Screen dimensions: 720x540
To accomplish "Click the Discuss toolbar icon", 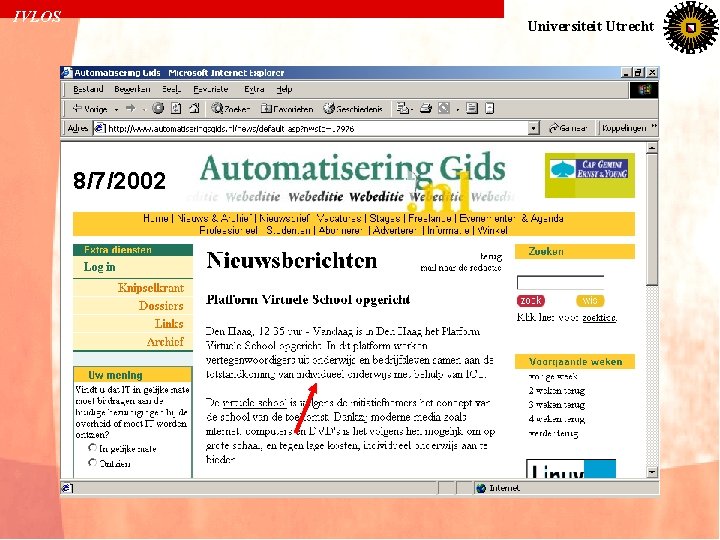I will (472, 108).
